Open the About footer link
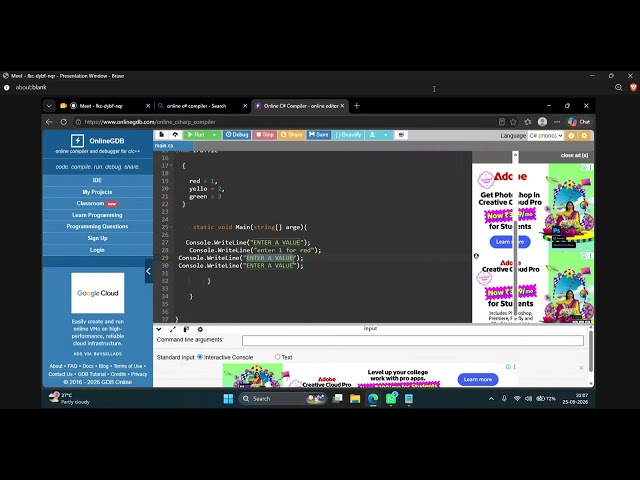The width and height of the screenshot is (640, 480). tap(56, 366)
